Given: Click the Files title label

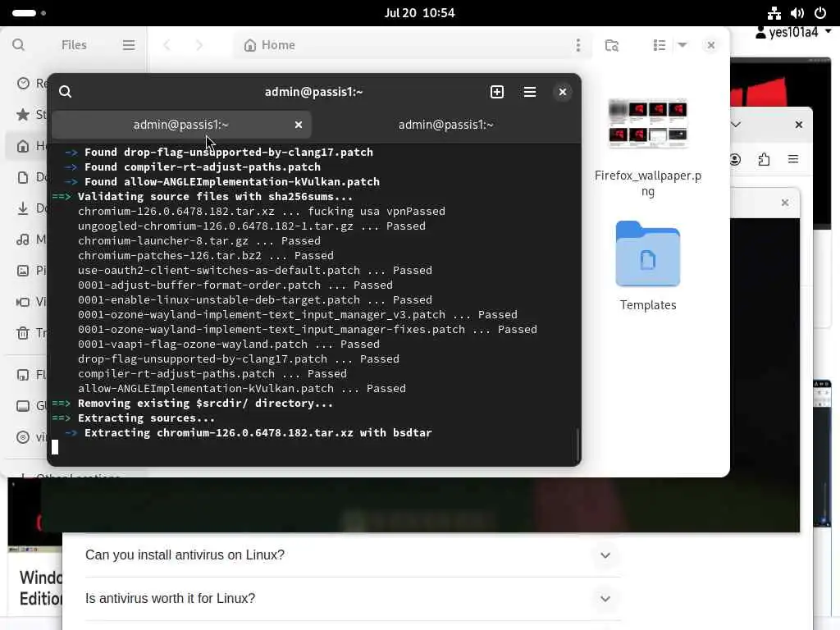Looking at the screenshot, I should 74,45.
